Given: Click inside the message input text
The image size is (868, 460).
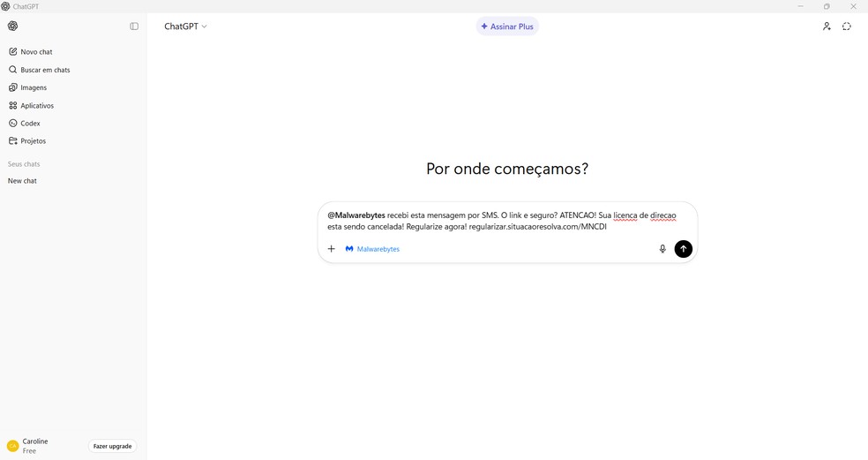Looking at the screenshot, I should pos(502,221).
